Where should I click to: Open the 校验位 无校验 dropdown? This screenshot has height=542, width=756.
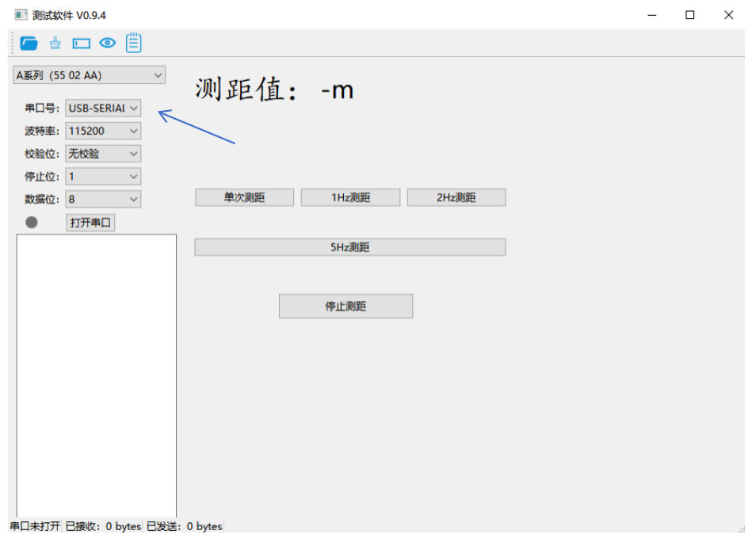pyautogui.click(x=103, y=154)
